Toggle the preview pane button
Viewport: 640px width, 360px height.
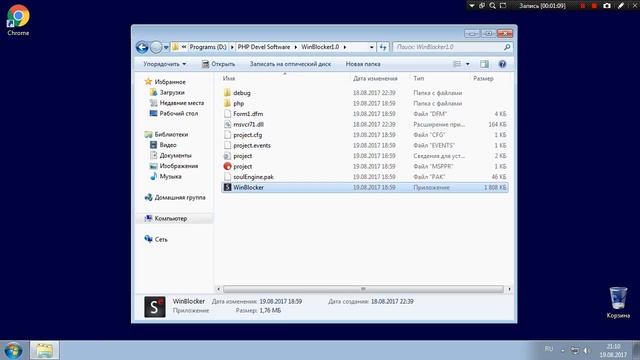click(484, 64)
